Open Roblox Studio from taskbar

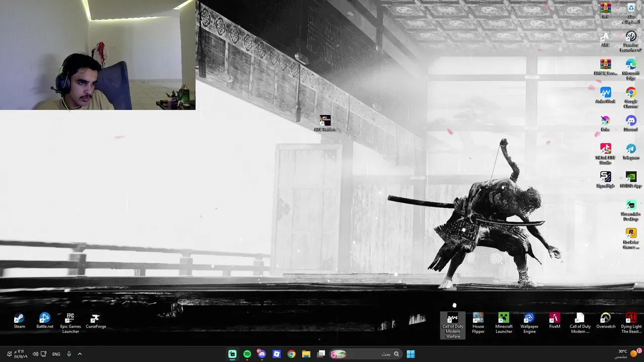tap(277, 354)
